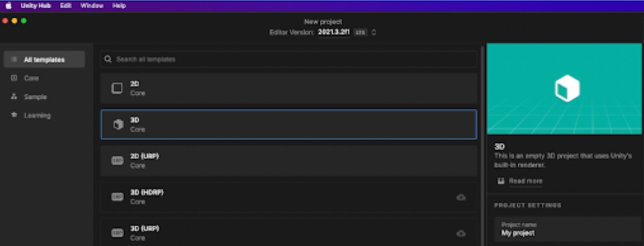The width and height of the screenshot is (644, 246).
Task: Click the 2D (URP) template icon
Action: [117, 160]
